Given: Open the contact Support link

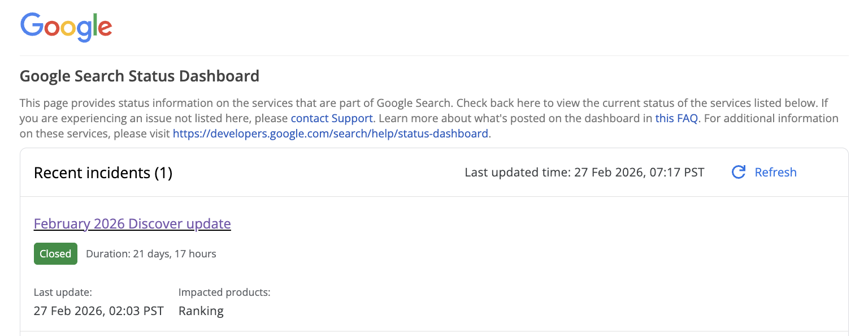Looking at the screenshot, I should [x=331, y=118].
